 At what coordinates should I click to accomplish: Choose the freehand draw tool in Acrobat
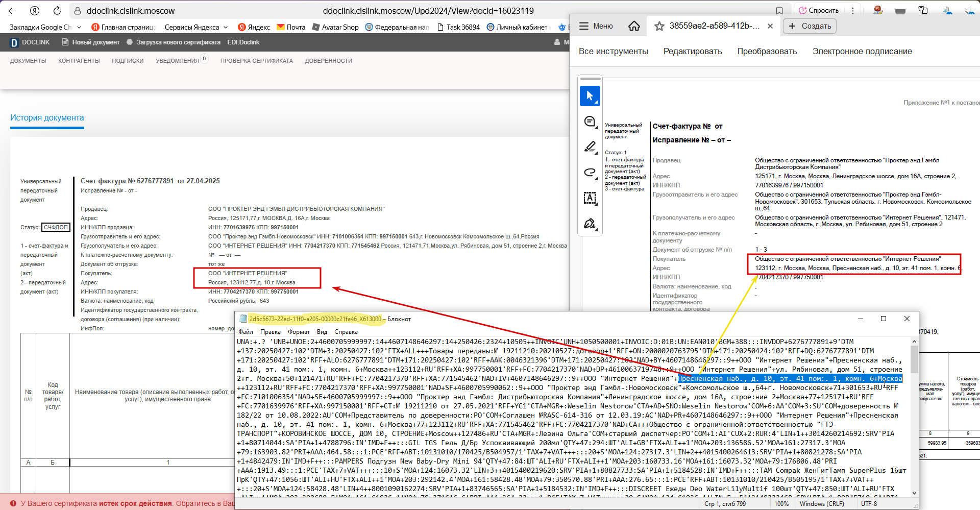pos(590,173)
